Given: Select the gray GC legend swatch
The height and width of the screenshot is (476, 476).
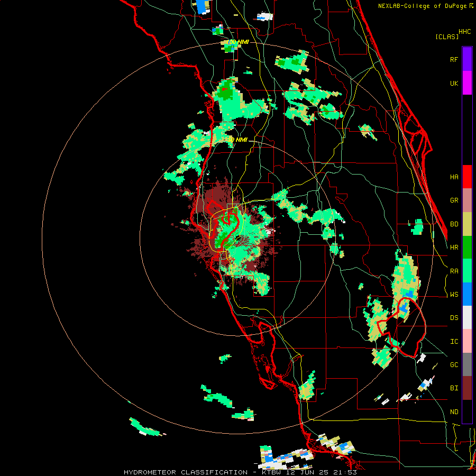Looking at the screenshot, I should (467, 364).
